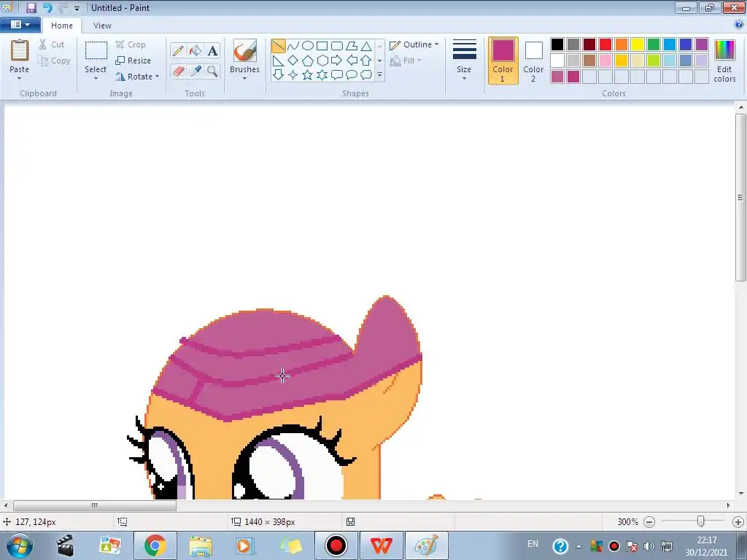Open the Rotate dropdown
The image size is (747, 560).
(x=137, y=76)
